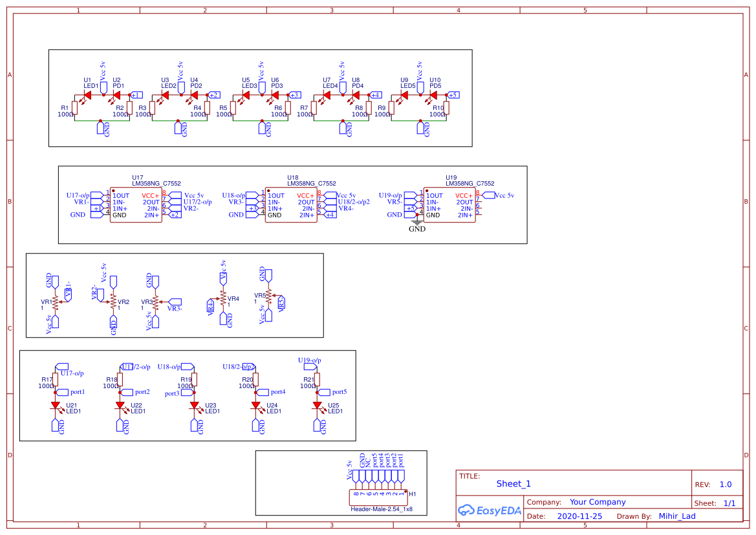Screen dimensions: 756x535
Task: Click the REV 1.0 revision text
Action: pyautogui.click(x=725, y=484)
